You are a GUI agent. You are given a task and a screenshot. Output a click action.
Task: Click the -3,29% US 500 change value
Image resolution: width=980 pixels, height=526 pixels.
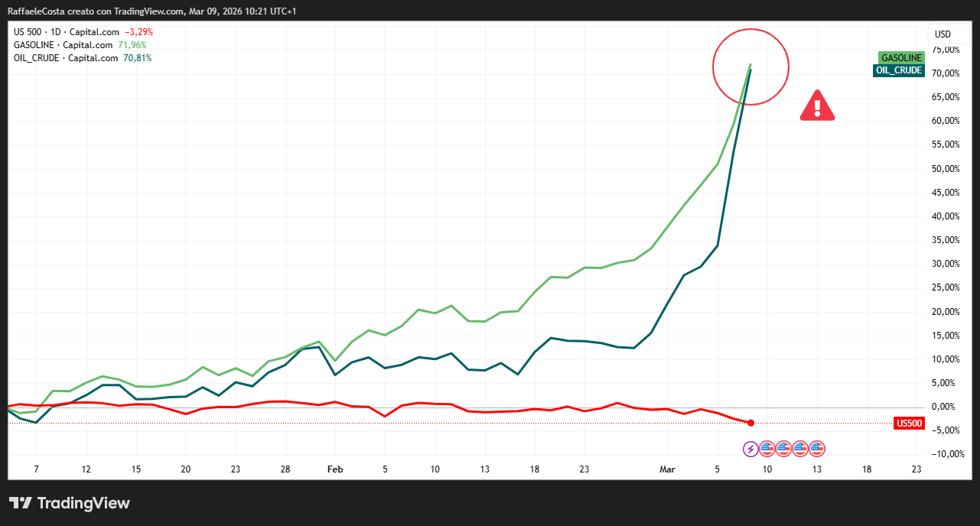(x=139, y=32)
